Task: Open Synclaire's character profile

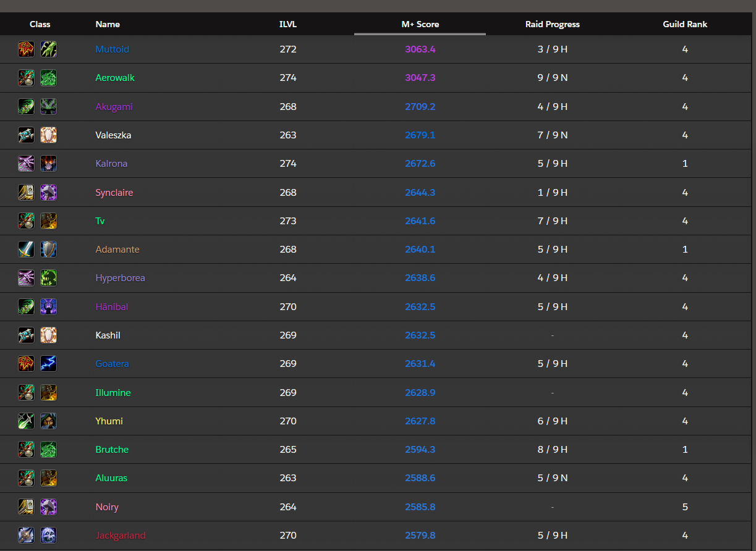Action: tap(114, 192)
